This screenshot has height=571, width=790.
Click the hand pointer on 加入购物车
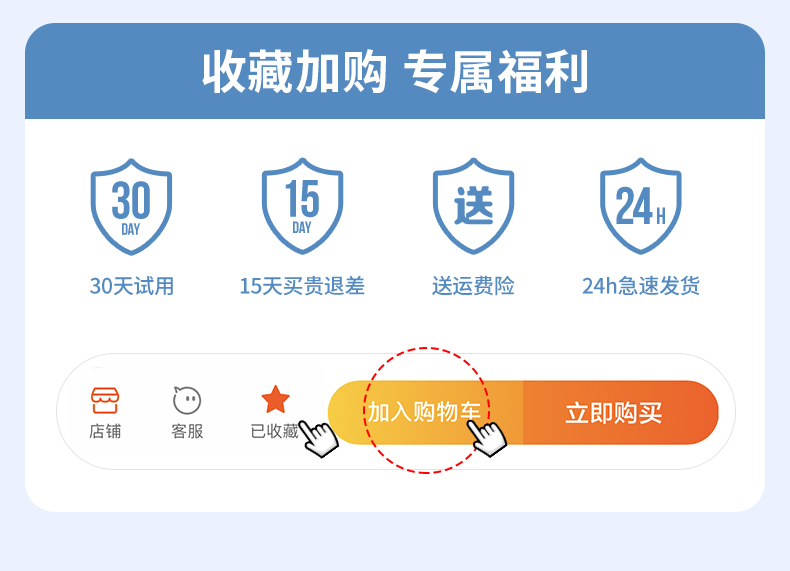[486, 438]
